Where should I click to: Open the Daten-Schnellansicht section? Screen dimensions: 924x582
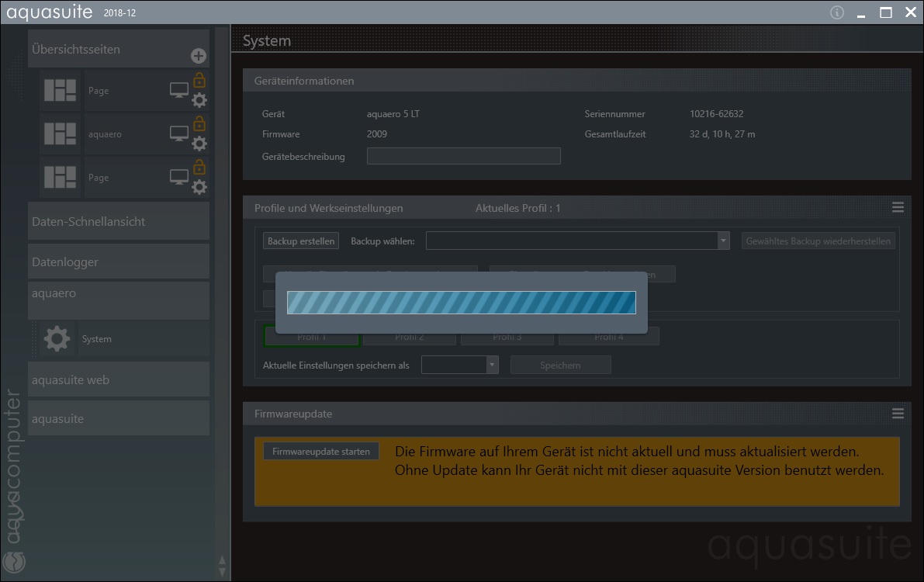[119, 221]
